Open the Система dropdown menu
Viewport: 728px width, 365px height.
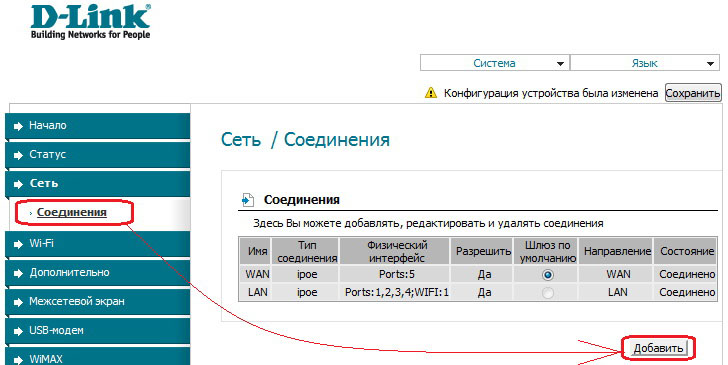(x=494, y=63)
